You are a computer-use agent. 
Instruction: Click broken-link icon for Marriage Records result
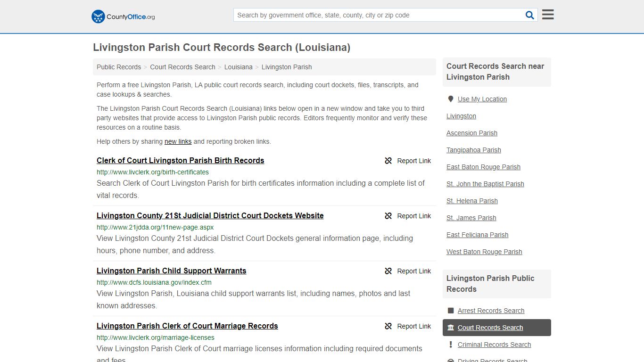tap(388, 326)
